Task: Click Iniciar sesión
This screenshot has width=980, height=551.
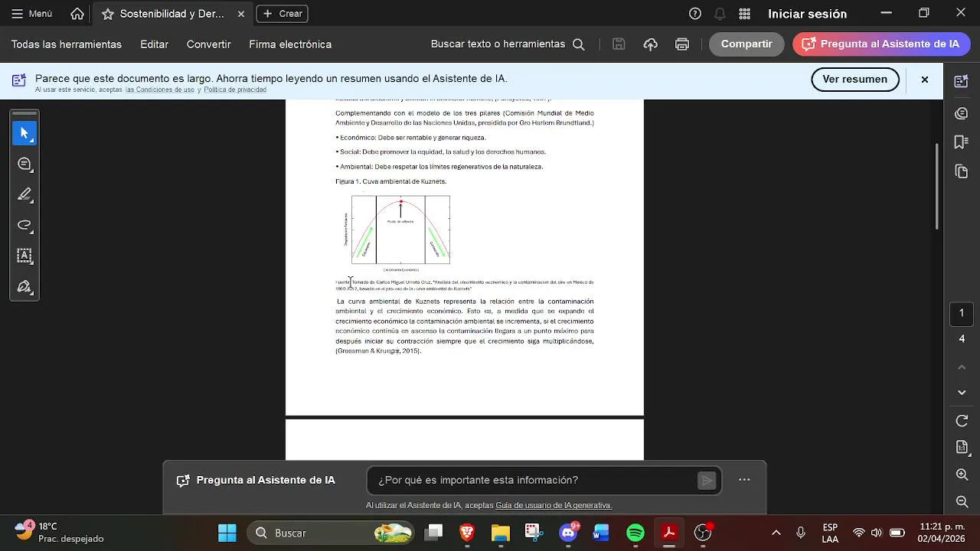Action: [x=807, y=14]
